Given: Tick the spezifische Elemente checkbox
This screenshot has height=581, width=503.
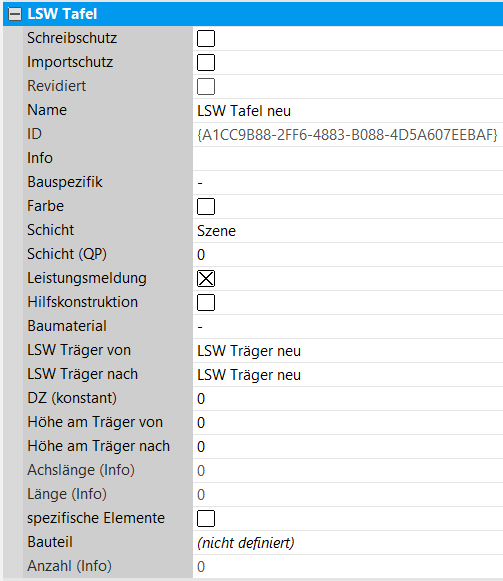Looking at the screenshot, I should 206,518.
